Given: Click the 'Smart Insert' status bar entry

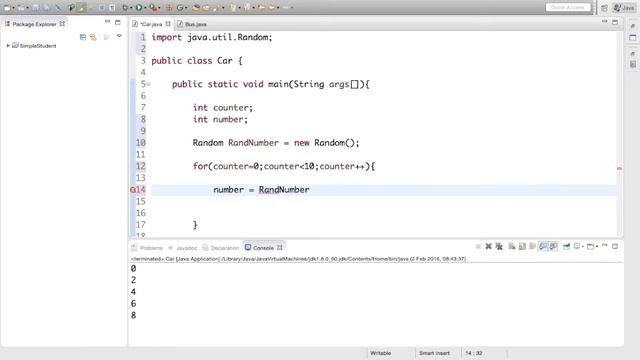Looking at the screenshot, I should (x=434, y=353).
